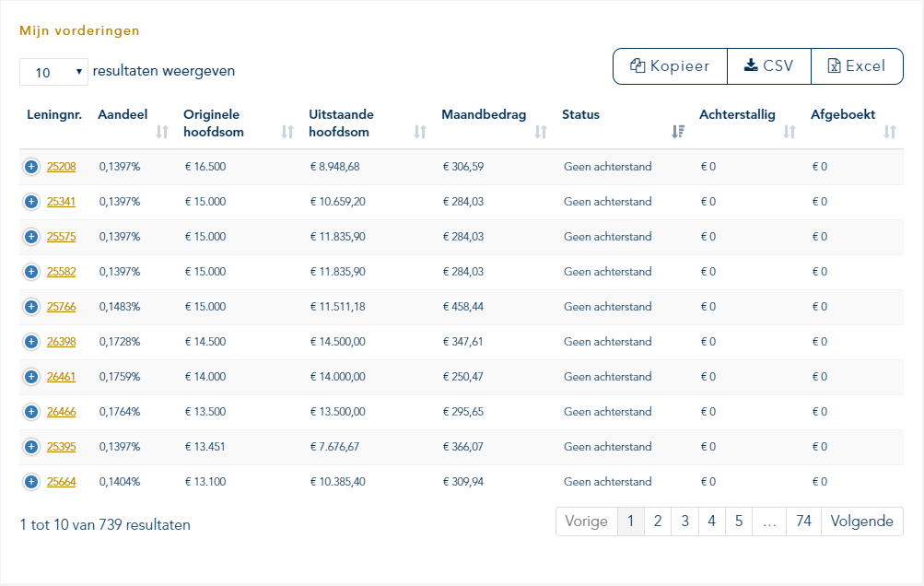Screen dimensions: 924x586
Task: Show details for loan 25766
Action: (x=31, y=307)
